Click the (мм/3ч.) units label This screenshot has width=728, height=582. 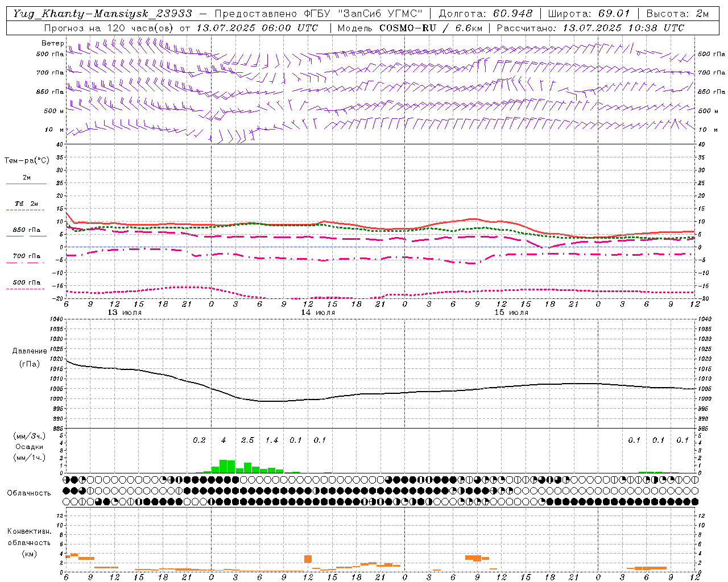click(30, 436)
